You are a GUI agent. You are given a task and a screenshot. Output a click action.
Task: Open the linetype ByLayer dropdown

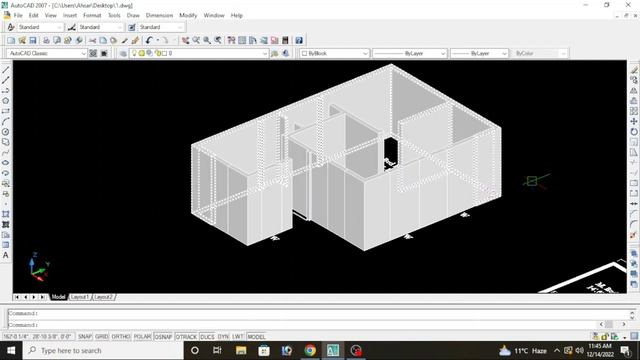pyautogui.click(x=410, y=53)
